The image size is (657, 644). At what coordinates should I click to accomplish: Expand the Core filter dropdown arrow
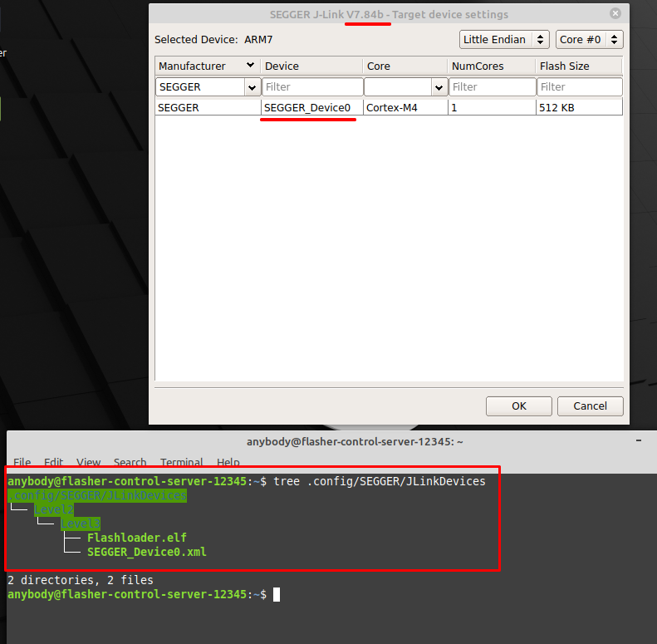[439, 87]
